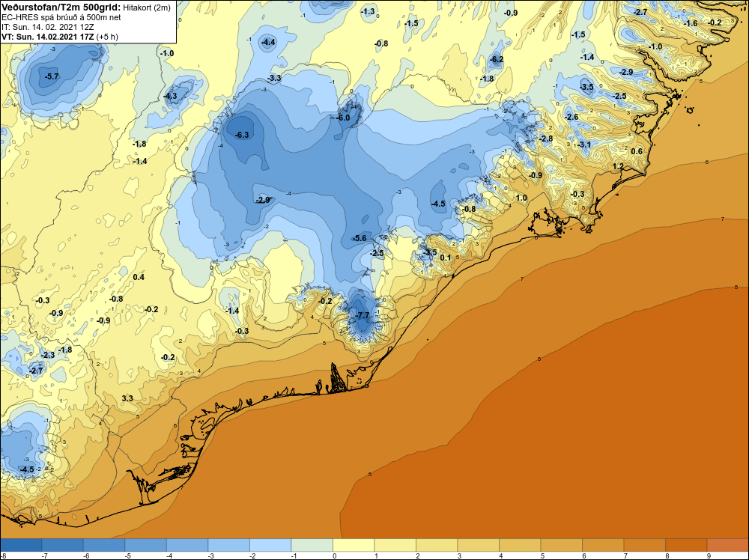
Task: Click the 0.1 temperature value
Action: pos(445,258)
